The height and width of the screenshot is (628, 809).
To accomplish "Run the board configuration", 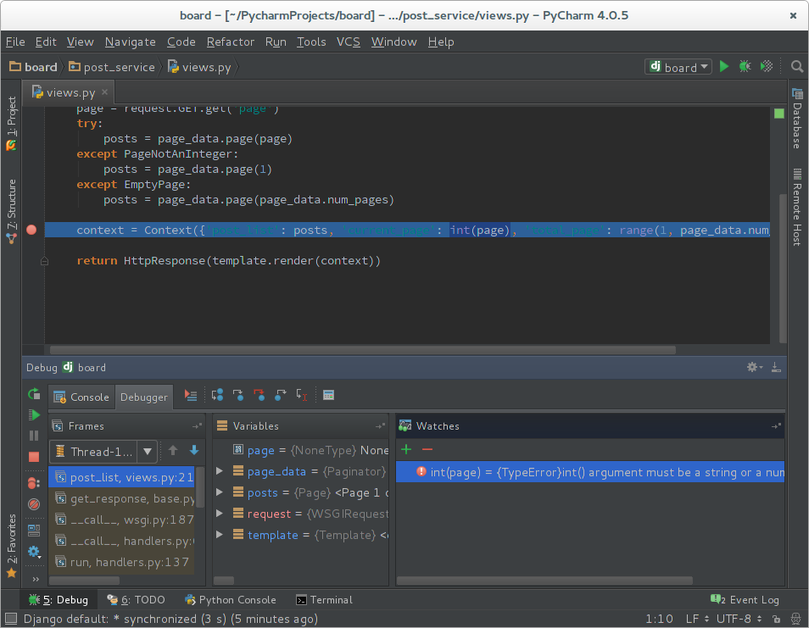I will click(724, 67).
